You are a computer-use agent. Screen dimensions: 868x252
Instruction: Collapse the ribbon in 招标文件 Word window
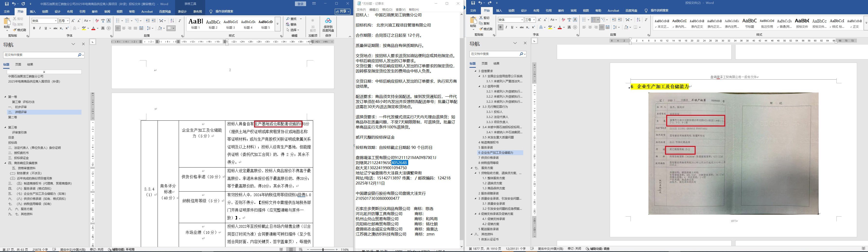pyautogui.click(x=350, y=36)
